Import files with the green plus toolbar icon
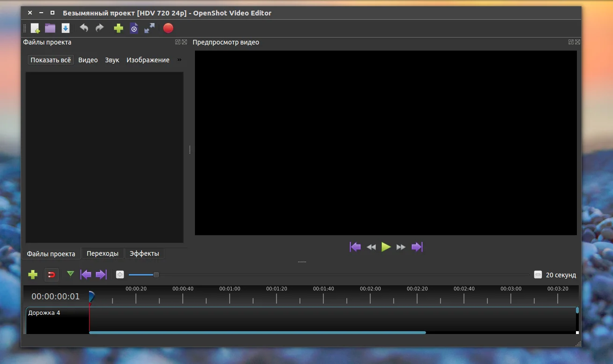Screen dimensions: 613x364 point(119,28)
